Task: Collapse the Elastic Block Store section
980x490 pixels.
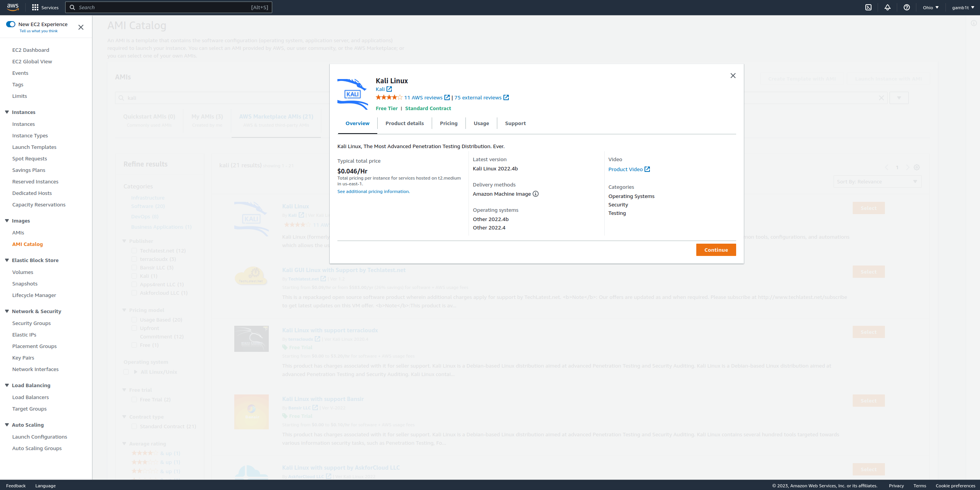Action: tap(7, 260)
